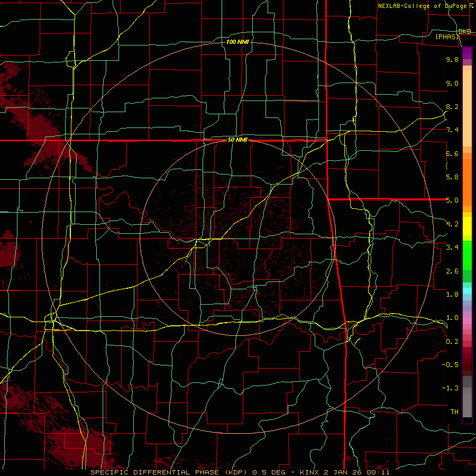
Task: Click the SPECIFIC DIFFERENTIAL PHASE (KDP) caption
Action: point(168,472)
